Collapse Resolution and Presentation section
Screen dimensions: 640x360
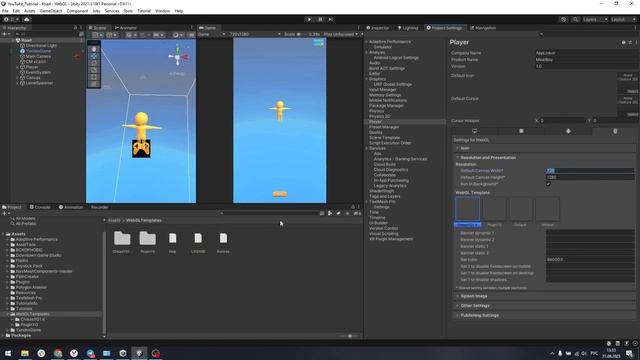(x=458, y=158)
